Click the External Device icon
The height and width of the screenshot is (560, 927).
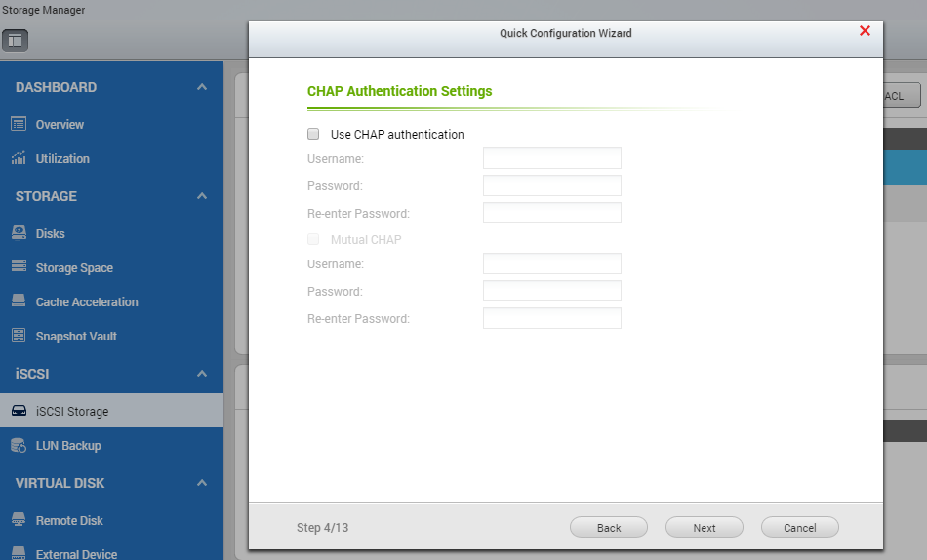pos(19,553)
